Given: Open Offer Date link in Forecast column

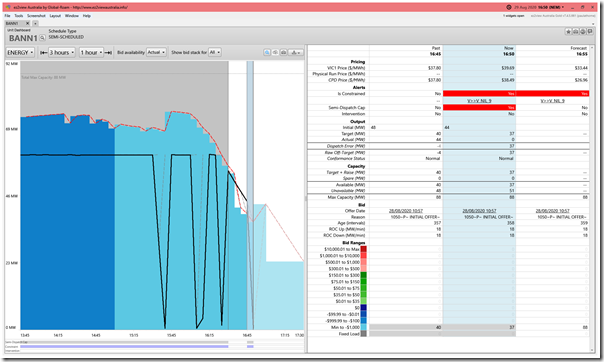Looking at the screenshot, I should pyautogui.click(x=552, y=211).
